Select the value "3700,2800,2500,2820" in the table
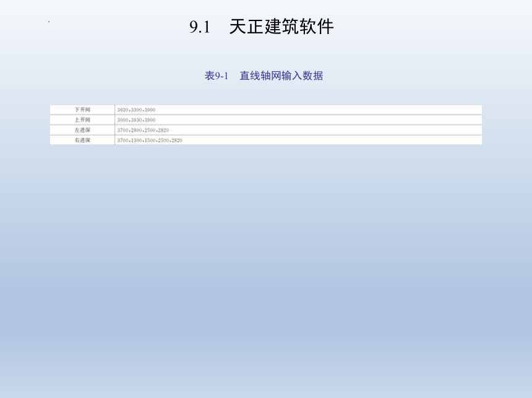 pyautogui.click(x=143, y=131)
